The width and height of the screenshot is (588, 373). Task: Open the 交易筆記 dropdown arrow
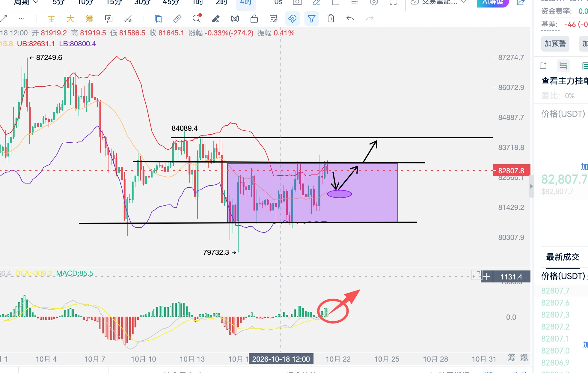click(x=463, y=2)
